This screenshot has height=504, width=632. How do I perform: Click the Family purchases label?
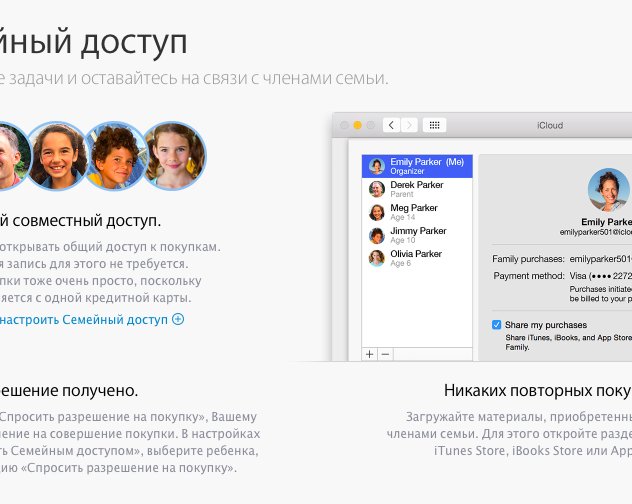tap(528, 259)
